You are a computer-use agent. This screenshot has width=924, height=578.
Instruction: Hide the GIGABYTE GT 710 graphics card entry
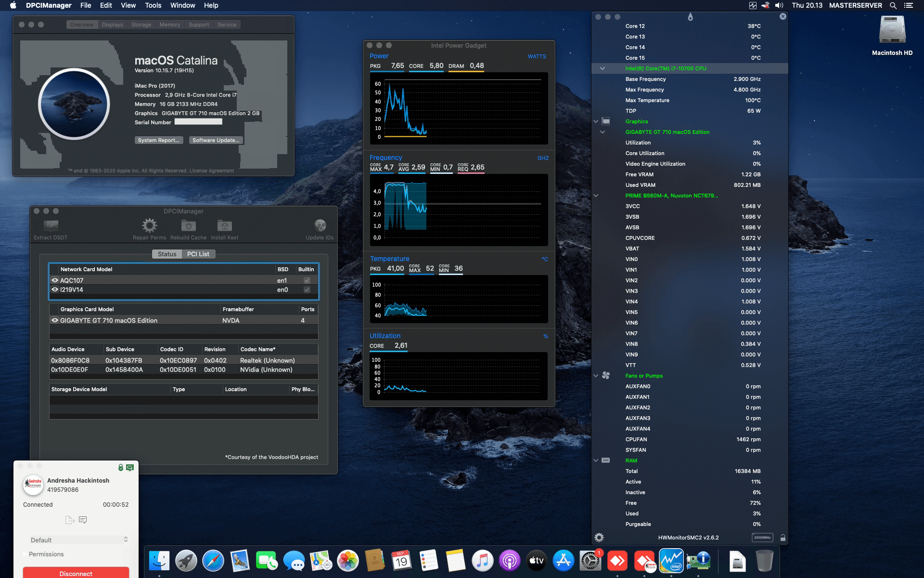pyautogui.click(x=54, y=320)
